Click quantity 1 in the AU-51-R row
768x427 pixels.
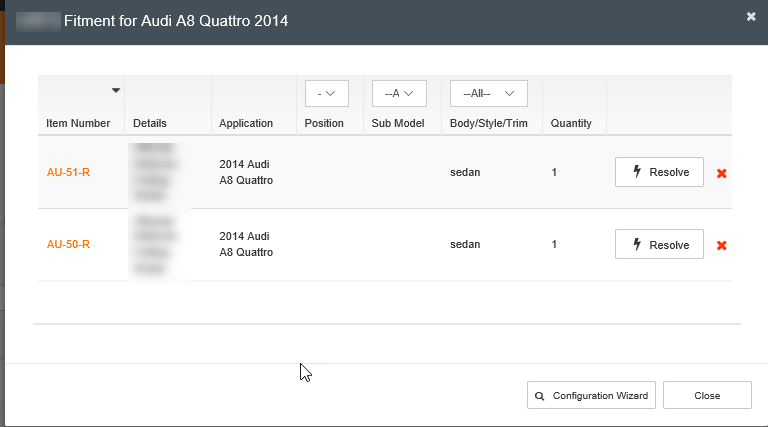pos(554,172)
